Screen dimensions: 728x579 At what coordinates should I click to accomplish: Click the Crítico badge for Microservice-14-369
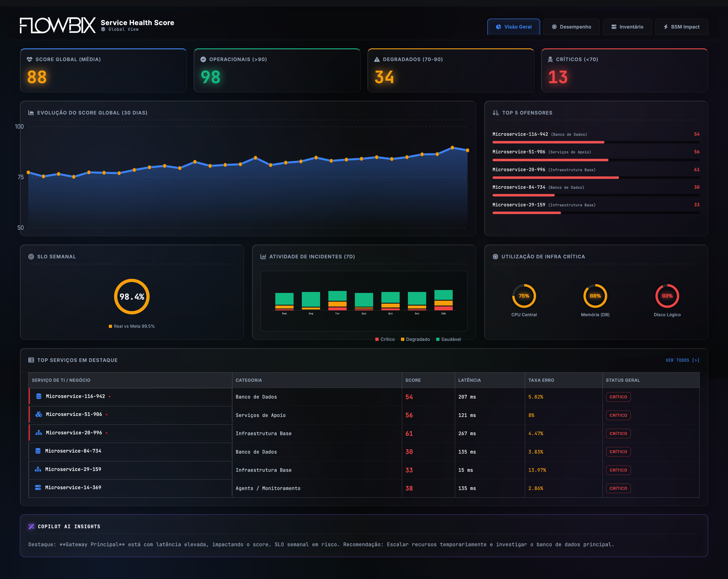click(618, 488)
